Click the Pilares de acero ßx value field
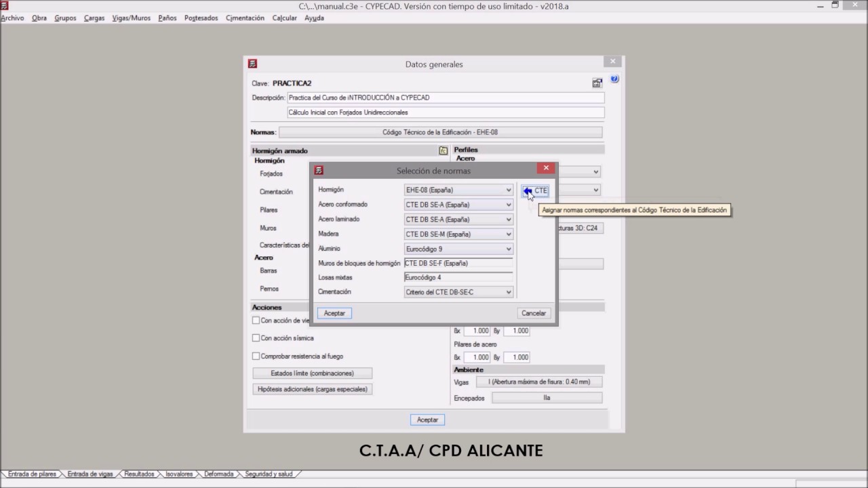The width and height of the screenshot is (868, 488). tap(476, 357)
